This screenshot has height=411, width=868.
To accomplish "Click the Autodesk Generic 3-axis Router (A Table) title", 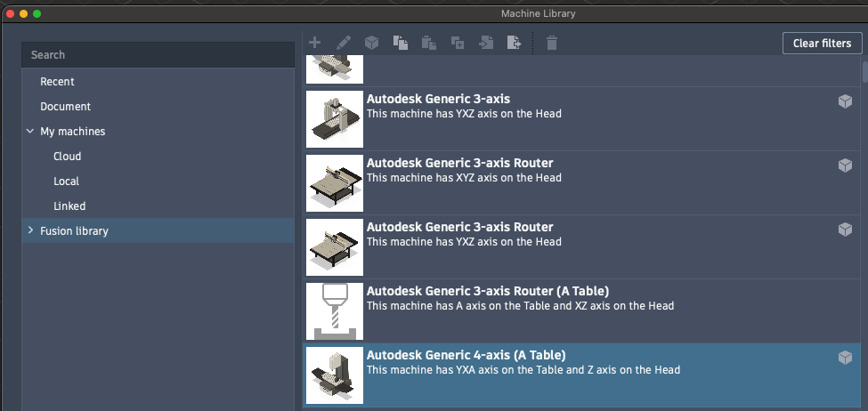I will coord(488,291).
